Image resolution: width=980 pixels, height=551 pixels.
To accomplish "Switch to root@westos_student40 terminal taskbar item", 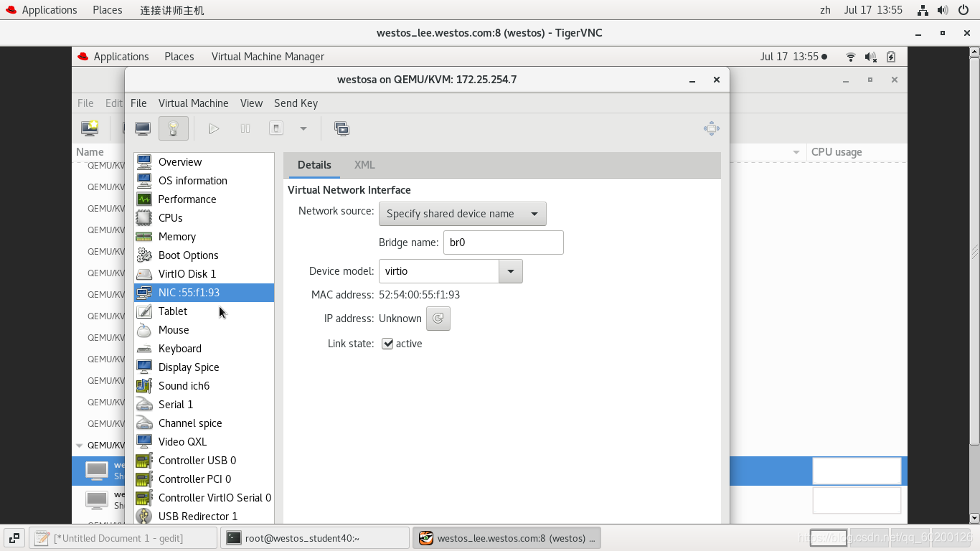I will [x=315, y=538].
